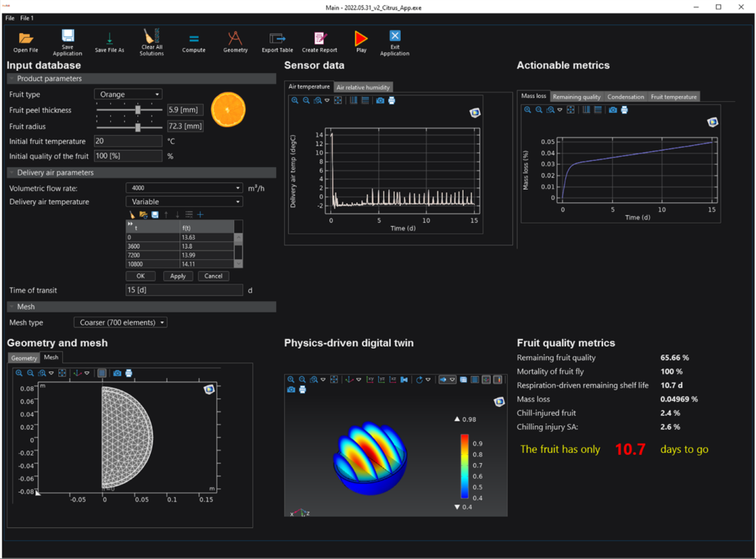Viewport: 756px width, 559px height.
Task: Click the Compute toolbar icon
Action: click(193, 39)
